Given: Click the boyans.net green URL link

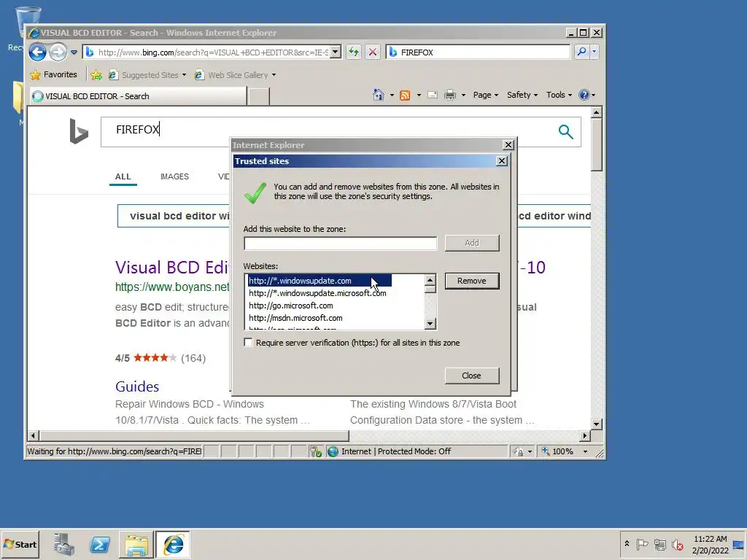Looking at the screenshot, I should 172,287.
